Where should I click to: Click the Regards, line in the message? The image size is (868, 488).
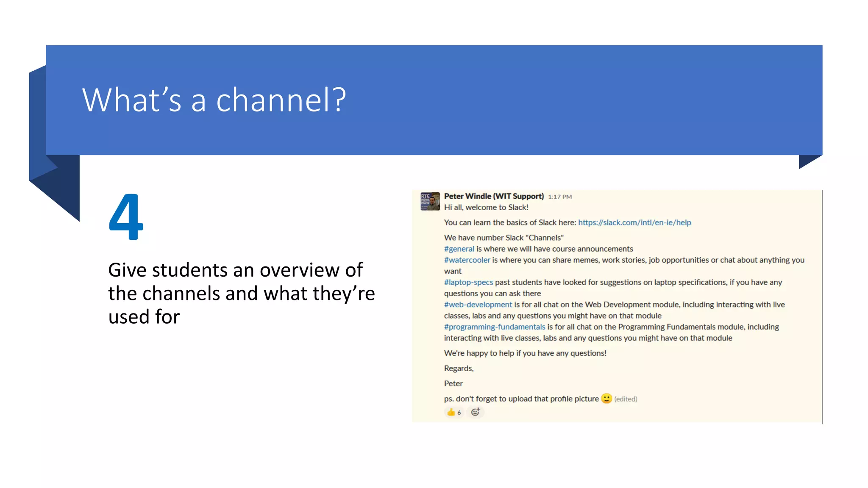(459, 368)
